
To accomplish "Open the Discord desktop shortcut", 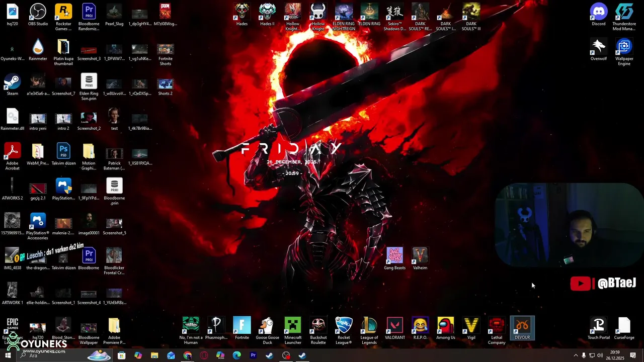I will pyautogui.click(x=599, y=15).
